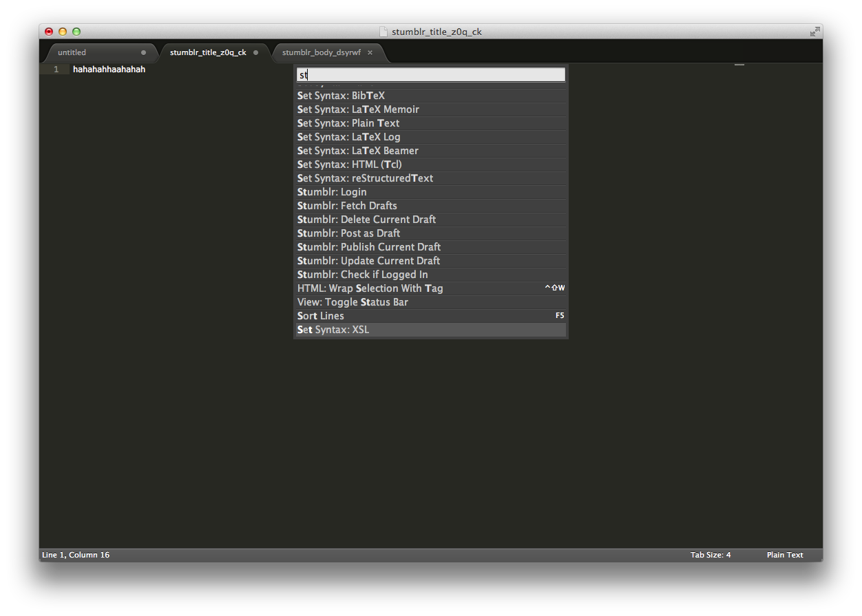Choose Set Syntax: BibTeX

[x=431, y=96]
